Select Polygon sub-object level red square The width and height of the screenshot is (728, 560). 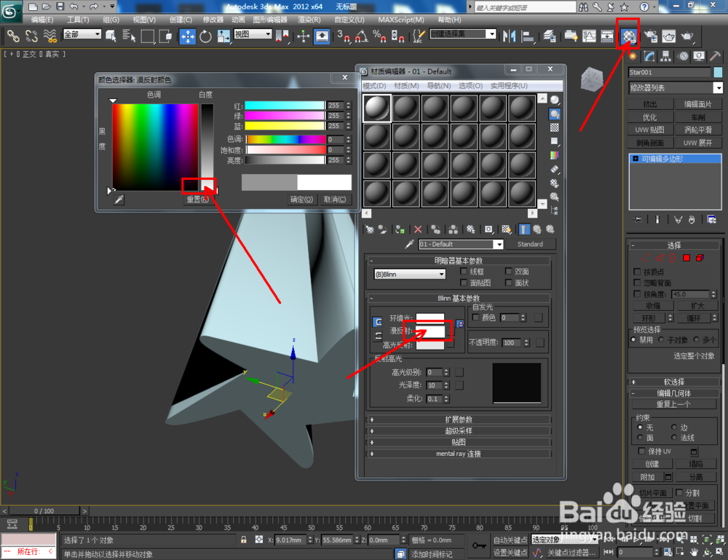(687, 258)
